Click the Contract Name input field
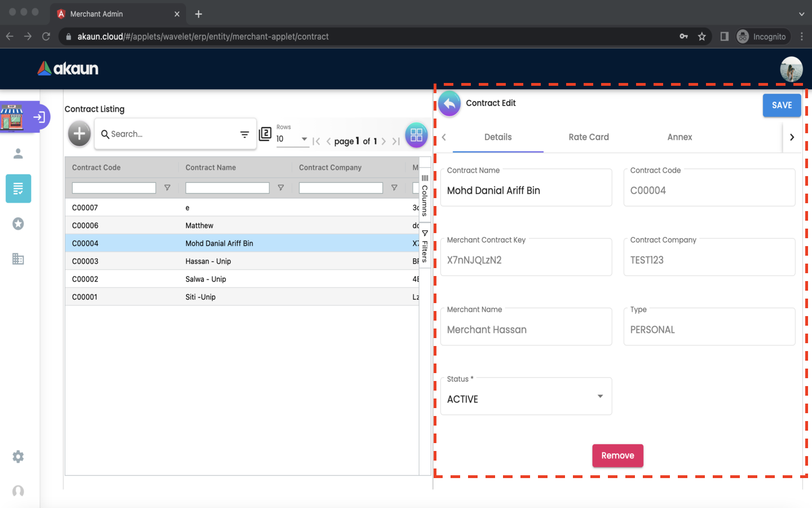 click(526, 191)
